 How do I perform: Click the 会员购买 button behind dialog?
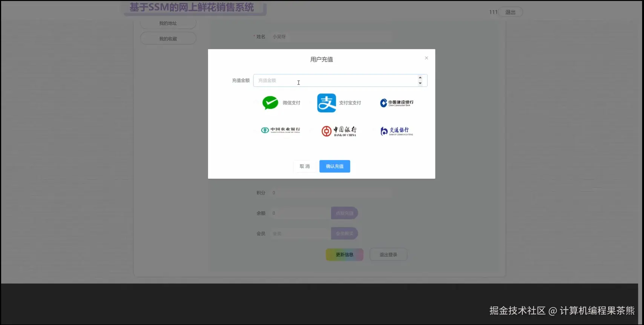tap(344, 234)
